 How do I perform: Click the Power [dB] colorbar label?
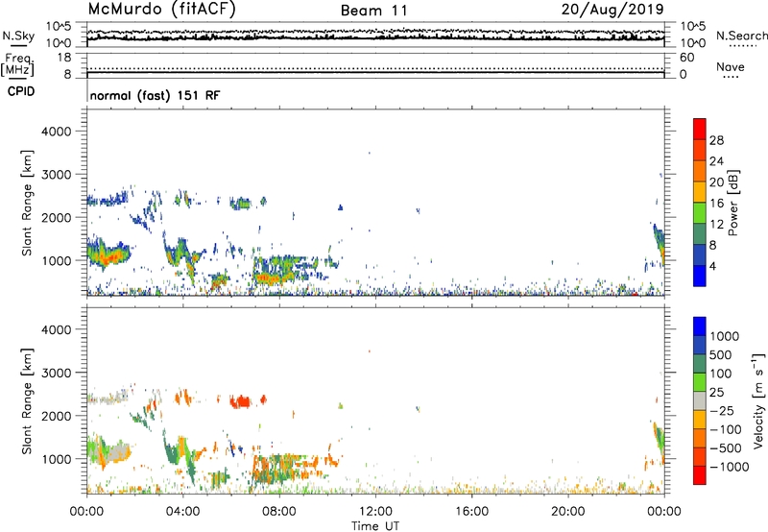(732, 203)
